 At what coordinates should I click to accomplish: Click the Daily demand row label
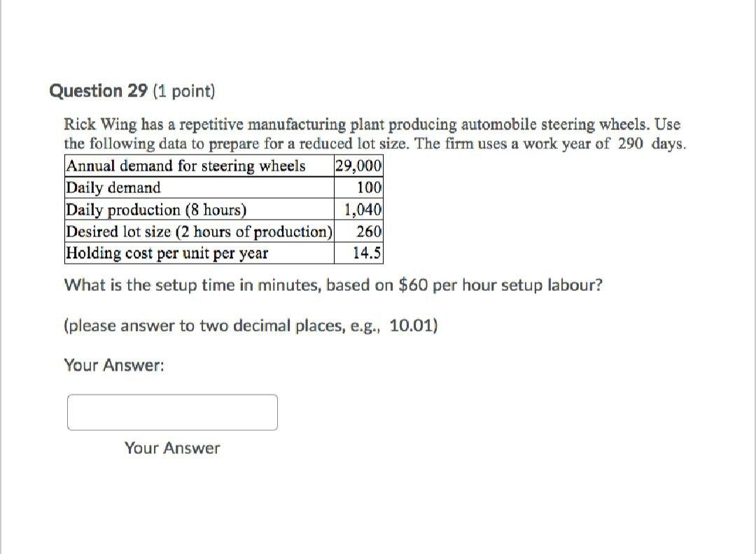coord(112,188)
